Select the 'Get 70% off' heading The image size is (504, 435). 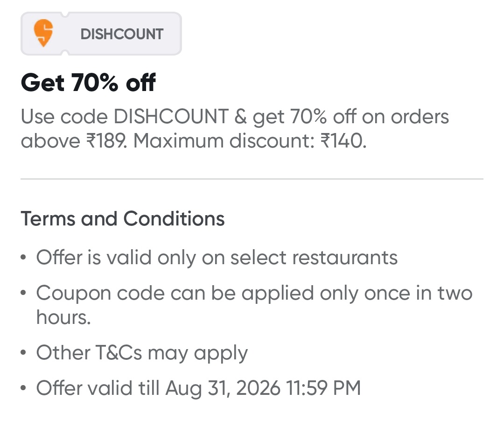pos(88,83)
